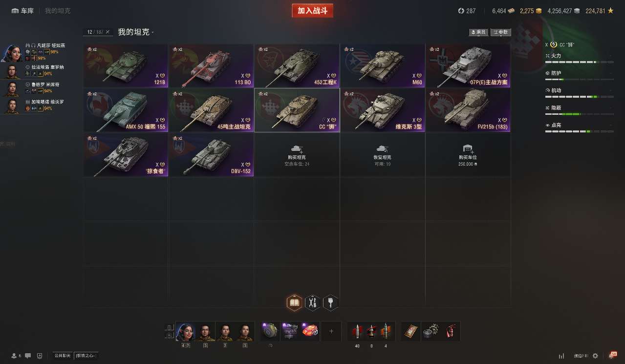Select the fire extinguisher consumable icon
The height and width of the screenshot is (364, 625).
tap(450, 331)
